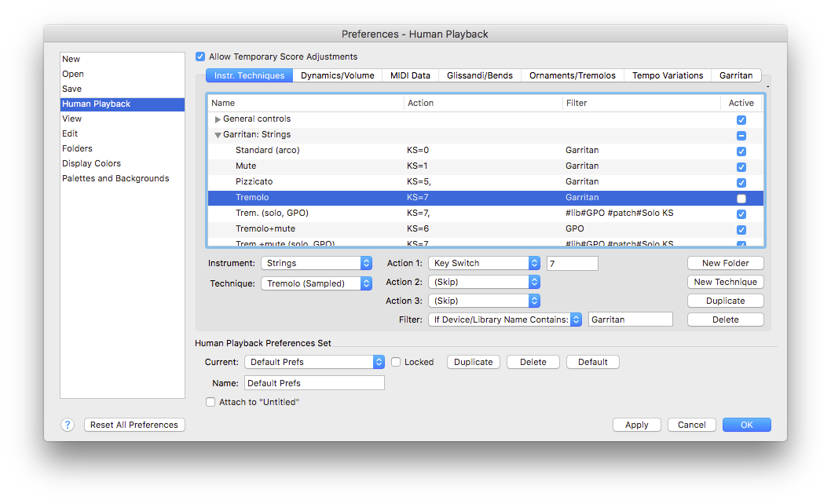Delete the current preferences set

(x=533, y=362)
